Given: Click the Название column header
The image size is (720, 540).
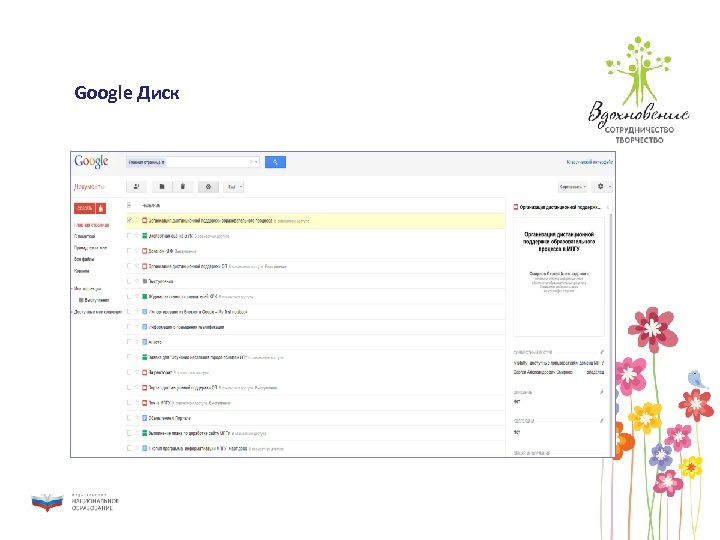Looking at the screenshot, I should coord(152,205).
